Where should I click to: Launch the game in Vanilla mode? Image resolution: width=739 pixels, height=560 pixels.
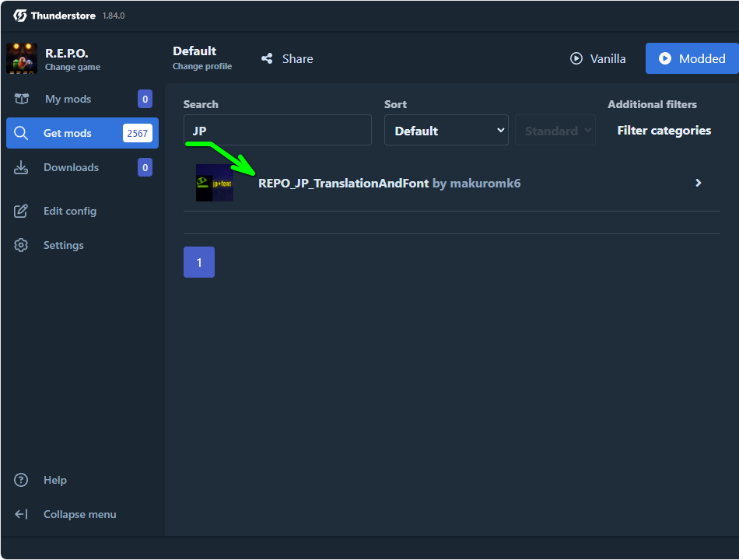(598, 58)
